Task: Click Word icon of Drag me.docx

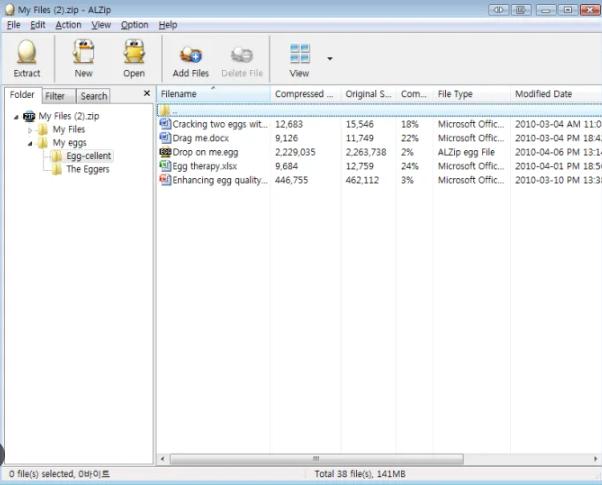Action: point(165,137)
